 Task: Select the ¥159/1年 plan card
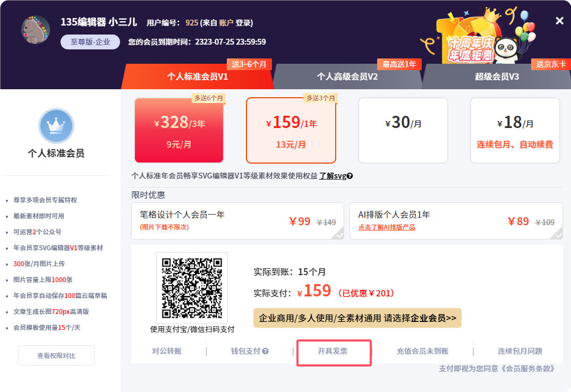[291, 131]
